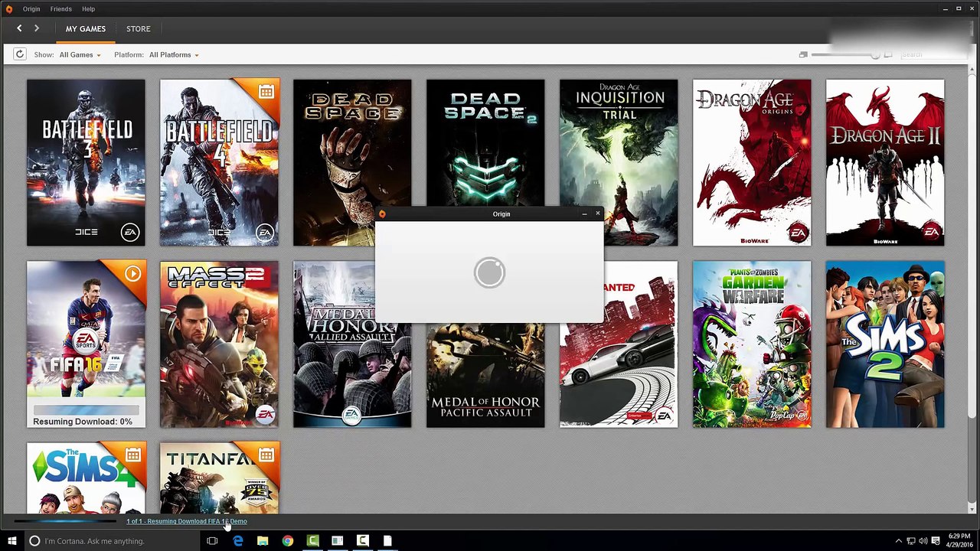This screenshot has height=551, width=980.
Task: Select the Titanfall game tile
Action: click(219, 478)
